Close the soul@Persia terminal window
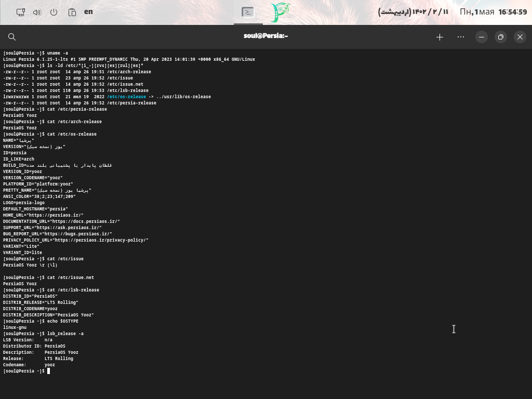532x399 pixels. (x=520, y=37)
